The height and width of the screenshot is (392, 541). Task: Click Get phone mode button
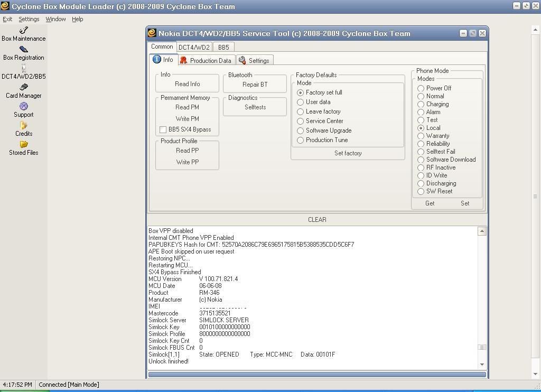430,203
